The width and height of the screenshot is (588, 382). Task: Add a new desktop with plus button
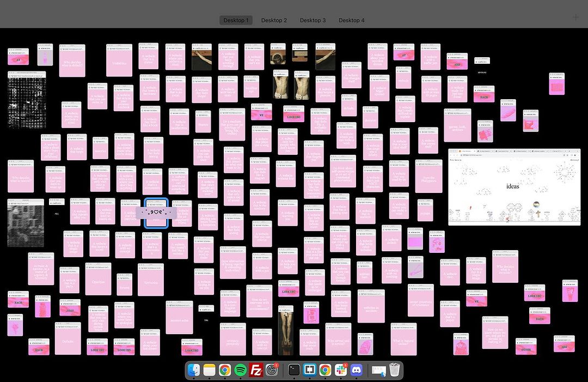(575, 17)
